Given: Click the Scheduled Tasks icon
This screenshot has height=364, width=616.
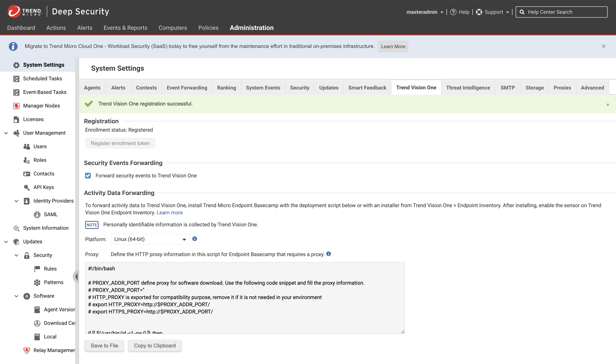Looking at the screenshot, I should (x=16, y=79).
